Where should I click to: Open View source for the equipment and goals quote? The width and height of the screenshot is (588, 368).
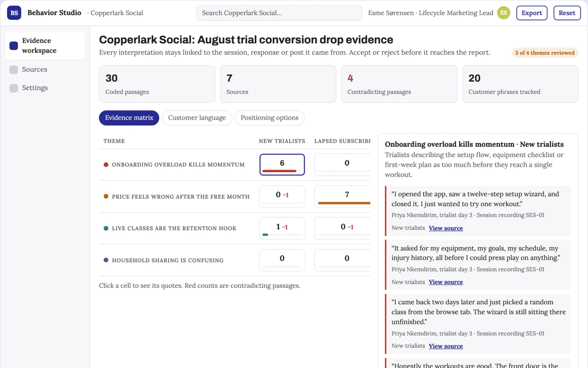coord(446,282)
